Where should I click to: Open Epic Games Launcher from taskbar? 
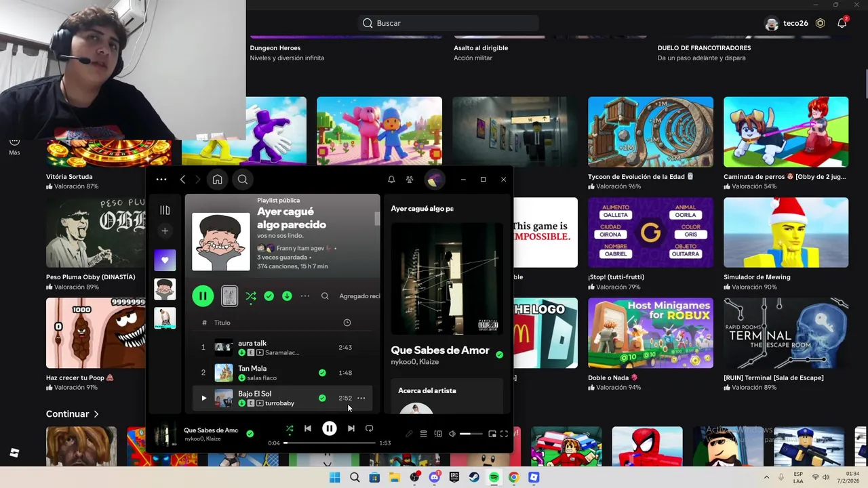(454, 477)
